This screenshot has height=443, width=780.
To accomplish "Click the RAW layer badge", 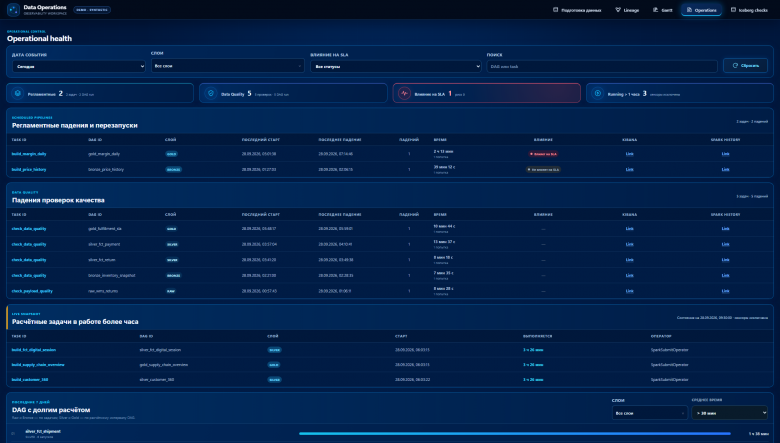I will pos(171,291).
